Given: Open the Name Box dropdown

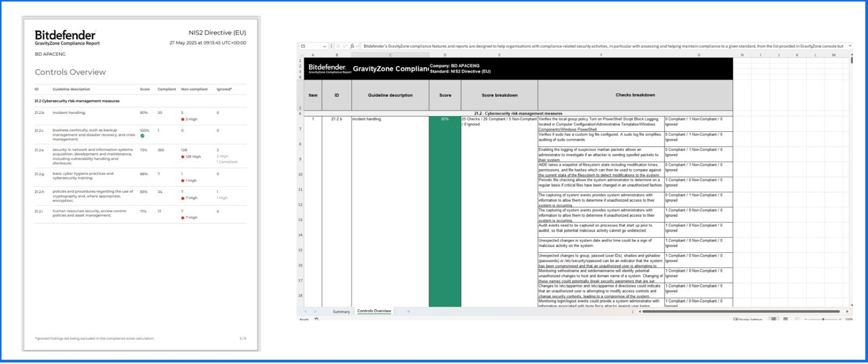Looking at the screenshot, I should (x=324, y=46).
